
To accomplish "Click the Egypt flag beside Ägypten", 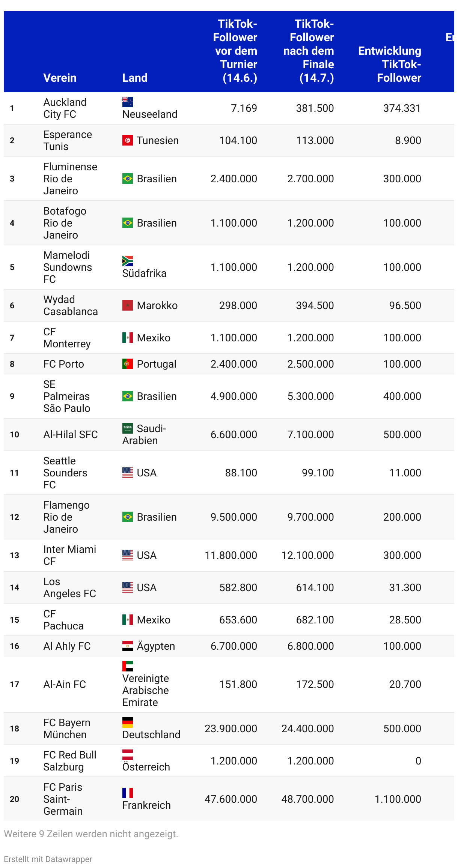I will click(x=128, y=646).
